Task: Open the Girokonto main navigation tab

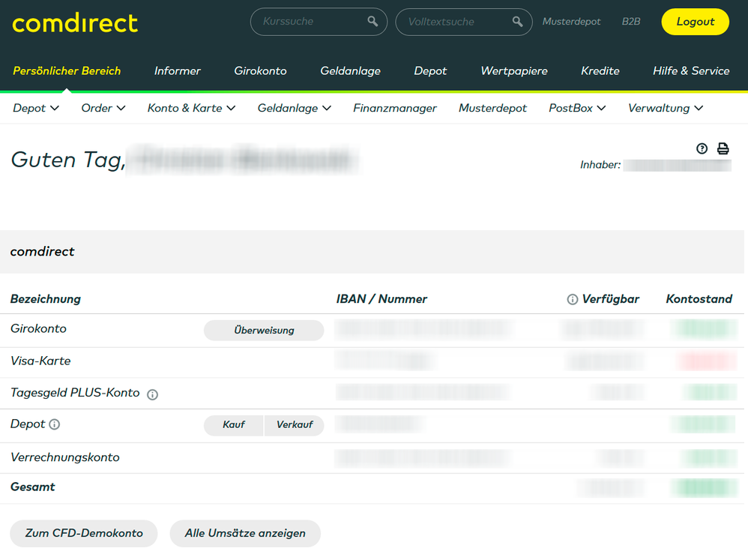Action: pos(260,70)
